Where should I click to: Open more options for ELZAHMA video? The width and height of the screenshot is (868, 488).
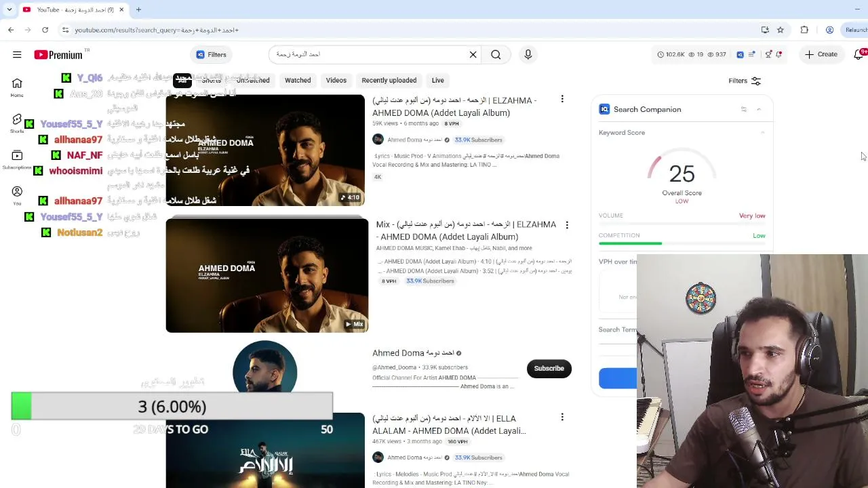click(x=562, y=100)
